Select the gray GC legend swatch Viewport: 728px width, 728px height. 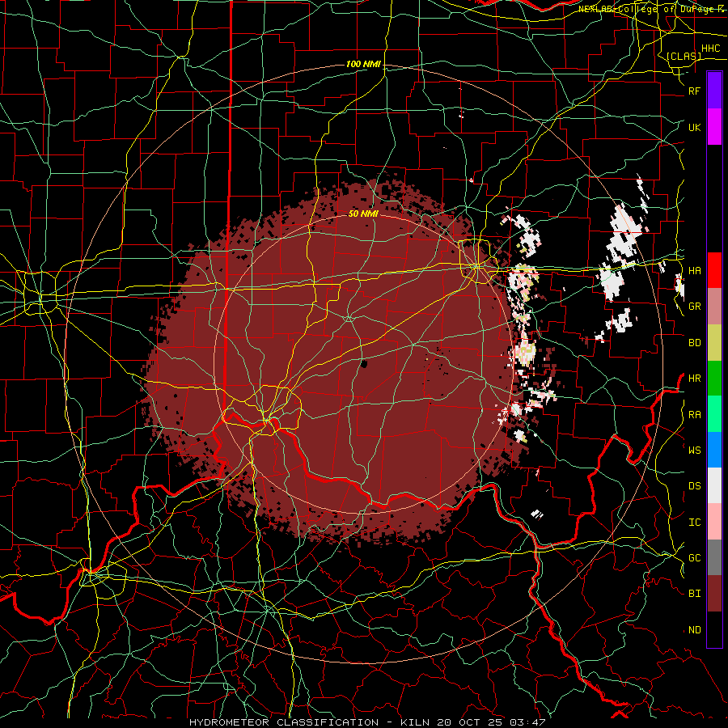pos(714,557)
